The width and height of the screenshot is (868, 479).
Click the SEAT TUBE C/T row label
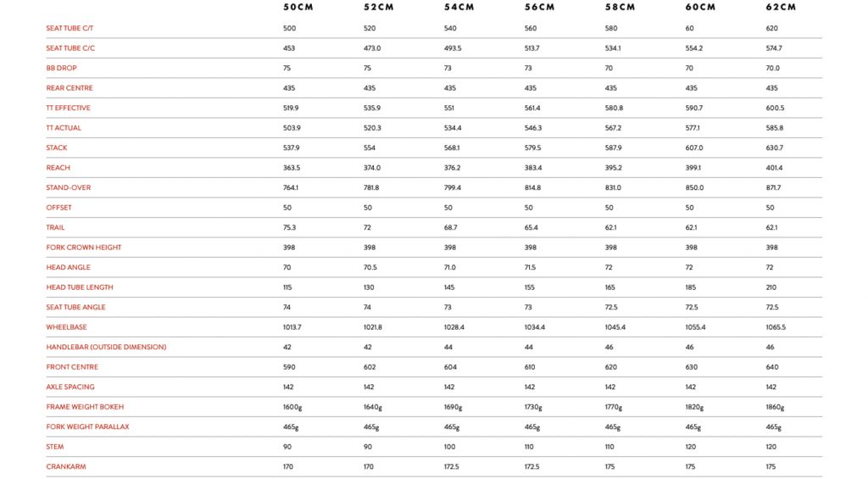[70, 29]
